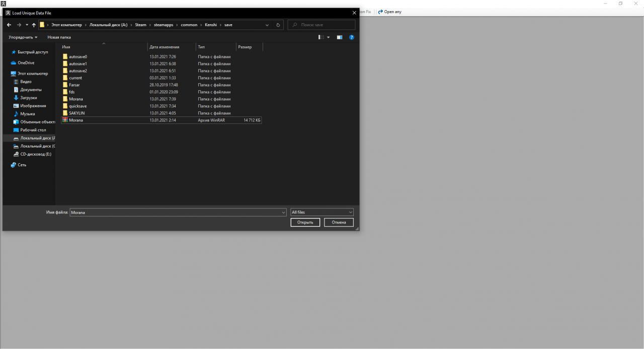Click the Новая папка button
The image size is (644, 349).
(58, 37)
